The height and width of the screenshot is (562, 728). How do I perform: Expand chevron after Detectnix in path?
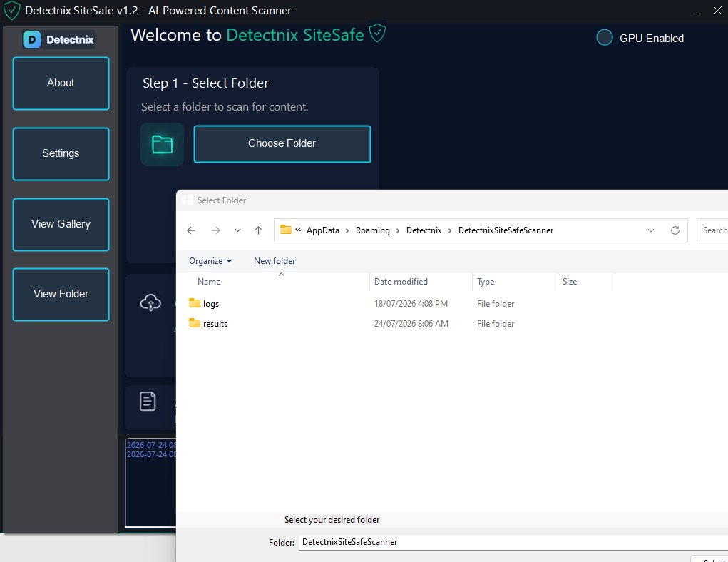(450, 230)
